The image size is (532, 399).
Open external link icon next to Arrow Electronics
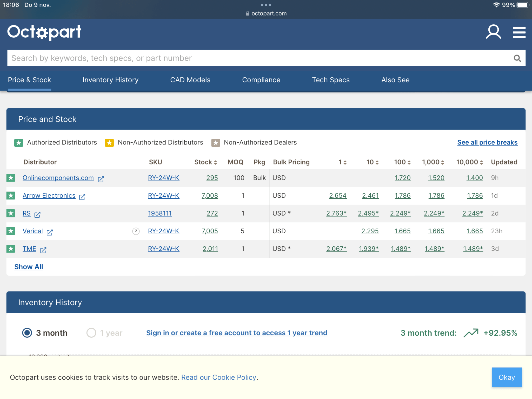click(82, 197)
